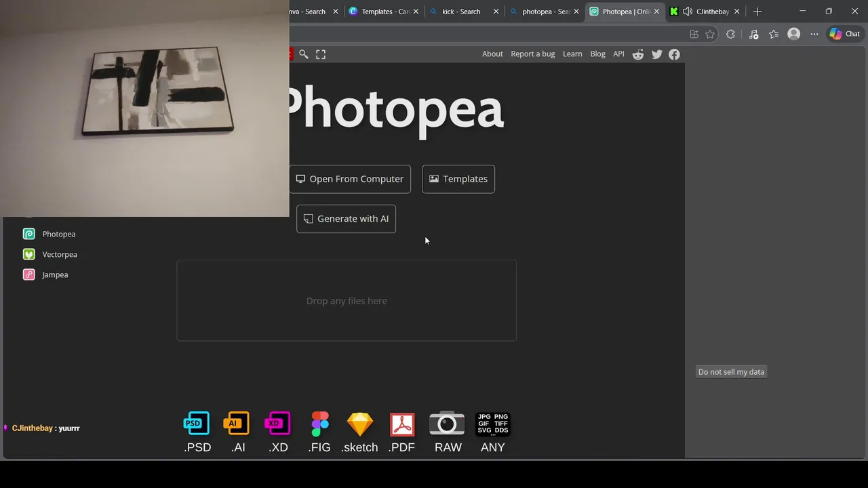The image size is (868, 488).
Task: Open browser settings and more menu
Action: coord(814,34)
